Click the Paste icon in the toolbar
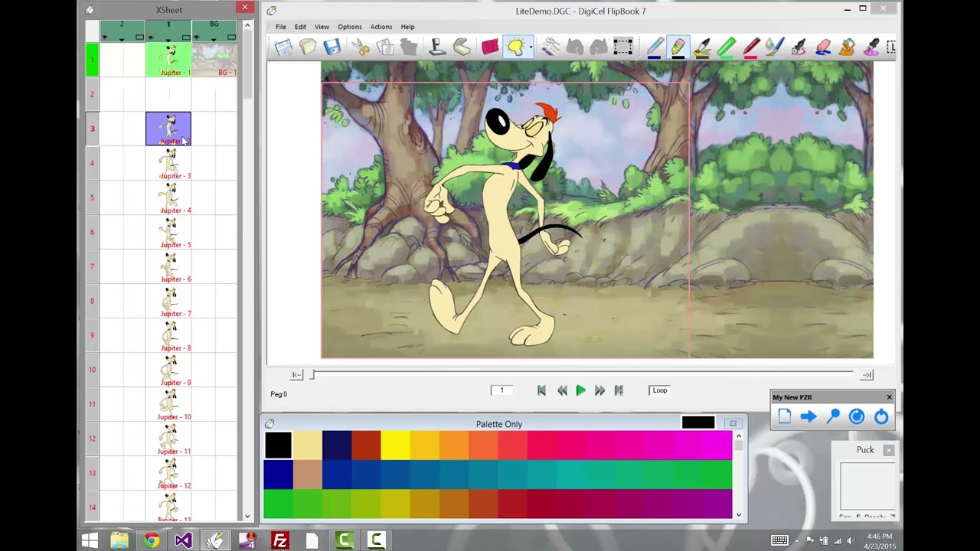Image resolution: width=980 pixels, height=551 pixels. click(409, 47)
